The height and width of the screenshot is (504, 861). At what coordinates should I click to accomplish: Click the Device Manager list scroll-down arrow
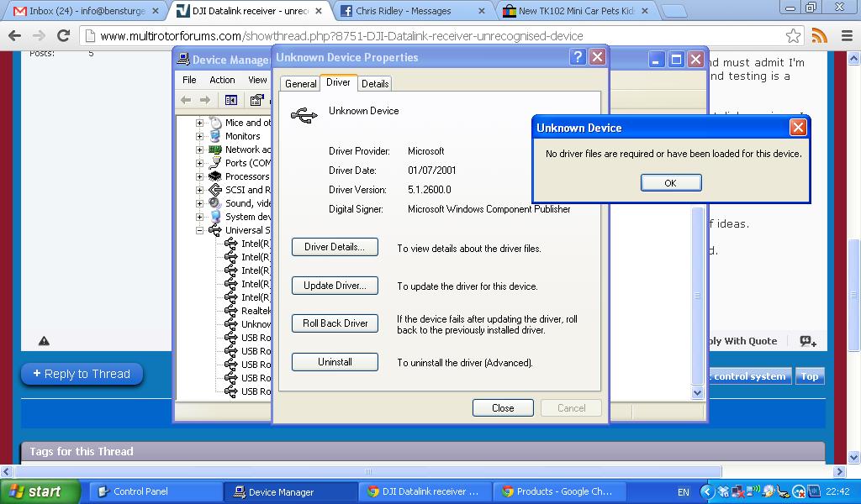[697, 392]
